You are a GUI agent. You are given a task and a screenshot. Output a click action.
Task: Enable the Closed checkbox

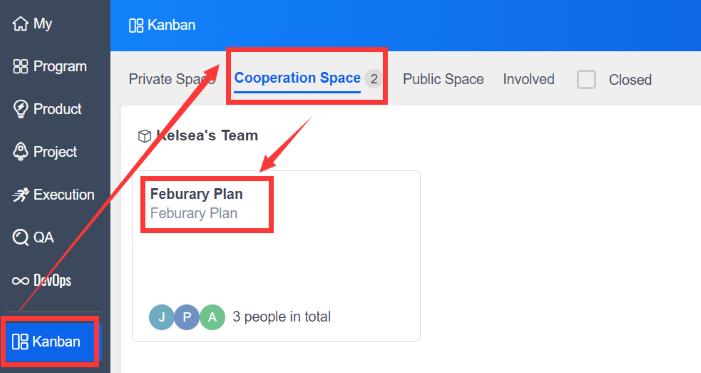[x=586, y=80]
